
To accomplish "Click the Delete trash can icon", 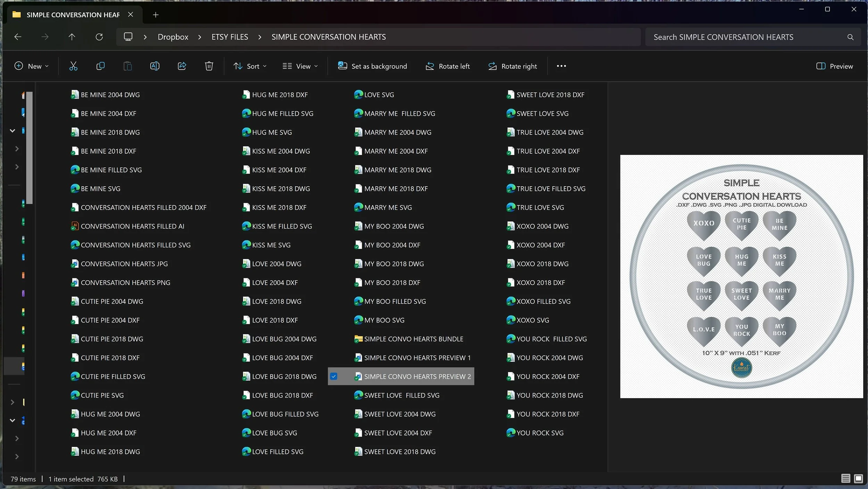I will tap(209, 66).
